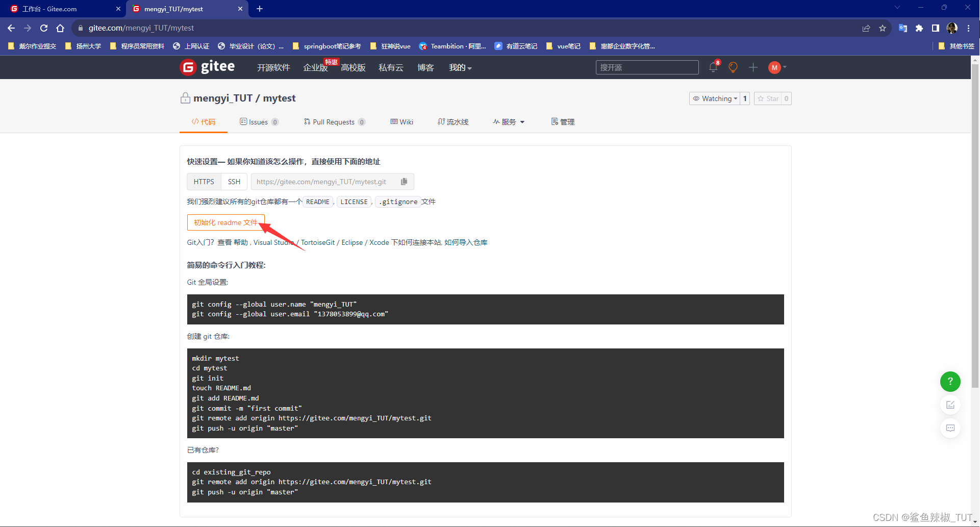This screenshot has width=980, height=527.
Task: Open the Pull Requests tab
Action: tap(335, 122)
